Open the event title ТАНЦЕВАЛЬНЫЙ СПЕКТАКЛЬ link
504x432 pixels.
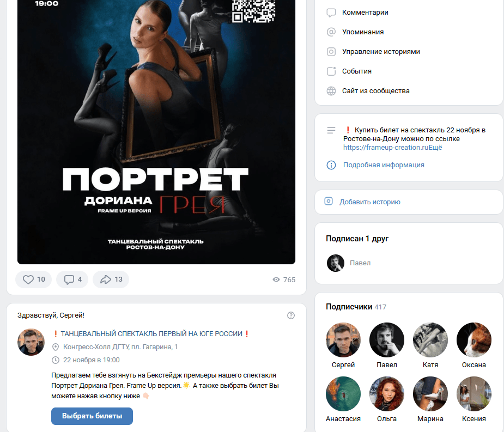(151, 333)
